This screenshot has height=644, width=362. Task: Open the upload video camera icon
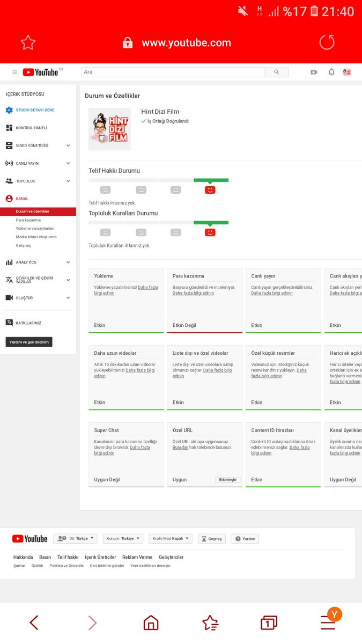314,72
